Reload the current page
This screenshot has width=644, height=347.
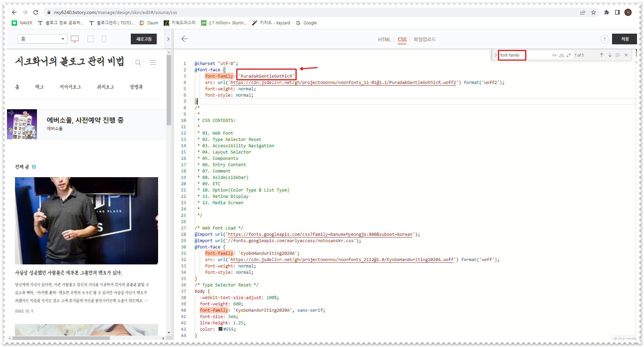[36, 12]
